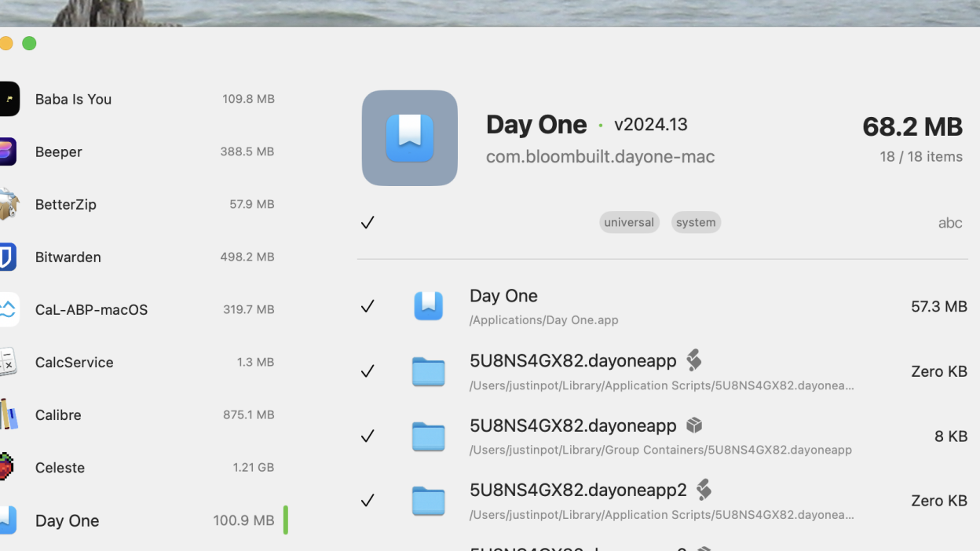Deselect the Group Containers dayoneapp checkmark

(367, 436)
